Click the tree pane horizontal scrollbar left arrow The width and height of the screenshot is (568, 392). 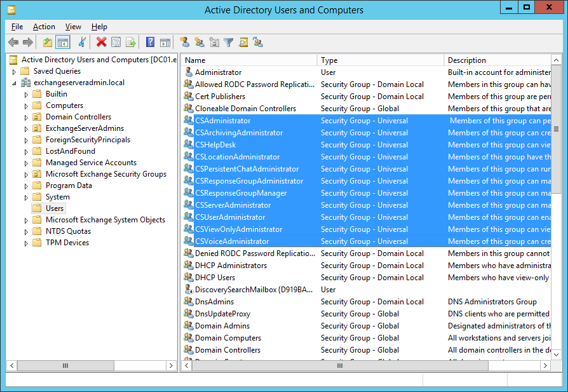(12, 365)
